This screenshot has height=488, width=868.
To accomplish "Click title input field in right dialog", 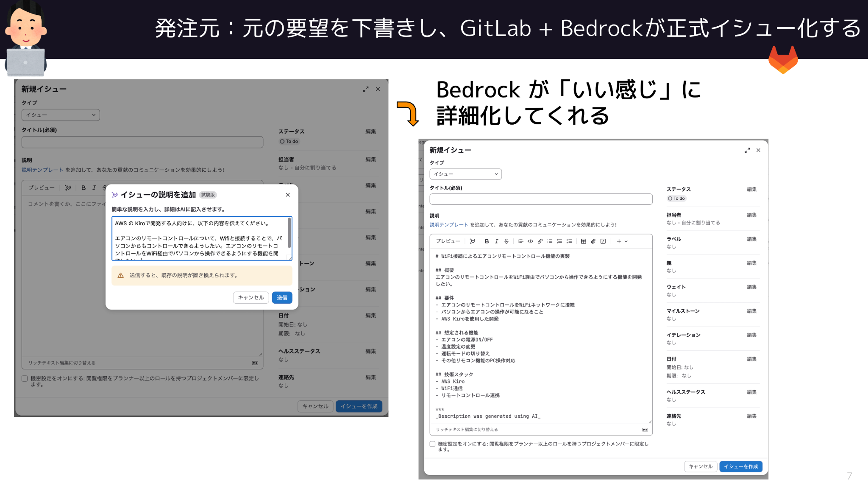I will click(541, 199).
